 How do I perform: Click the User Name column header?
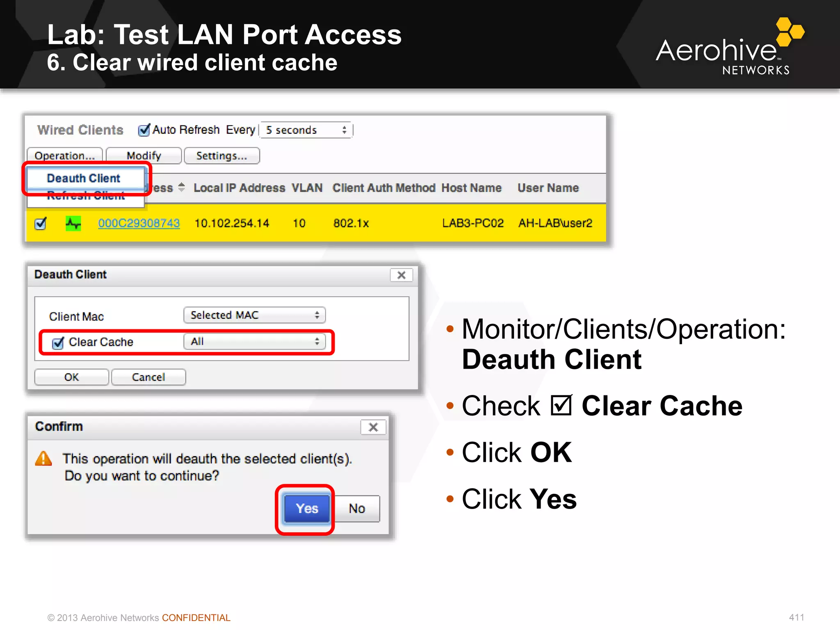tap(548, 188)
